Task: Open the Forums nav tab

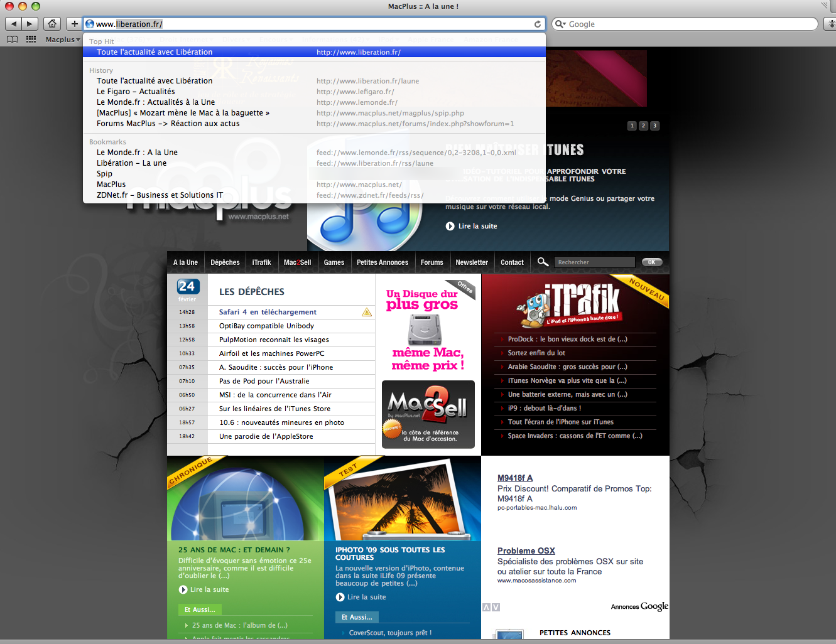Action: coord(432,262)
